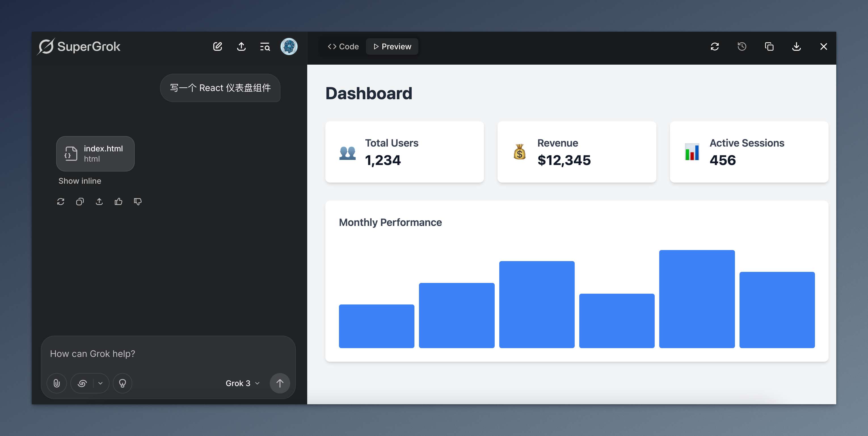Copy the artifact code with copy icon
This screenshot has height=436, width=868.
click(769, 46)
